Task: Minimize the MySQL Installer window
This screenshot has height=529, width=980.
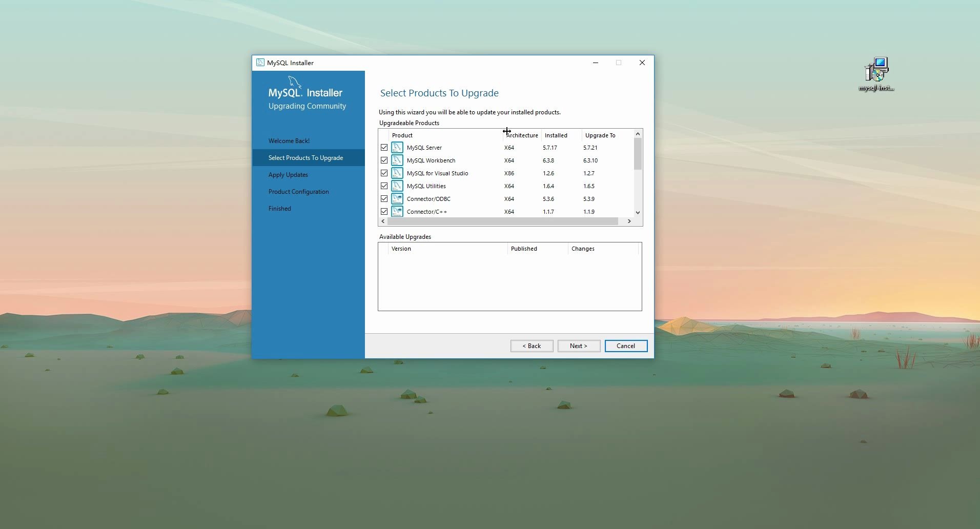Action: (596, 63)
